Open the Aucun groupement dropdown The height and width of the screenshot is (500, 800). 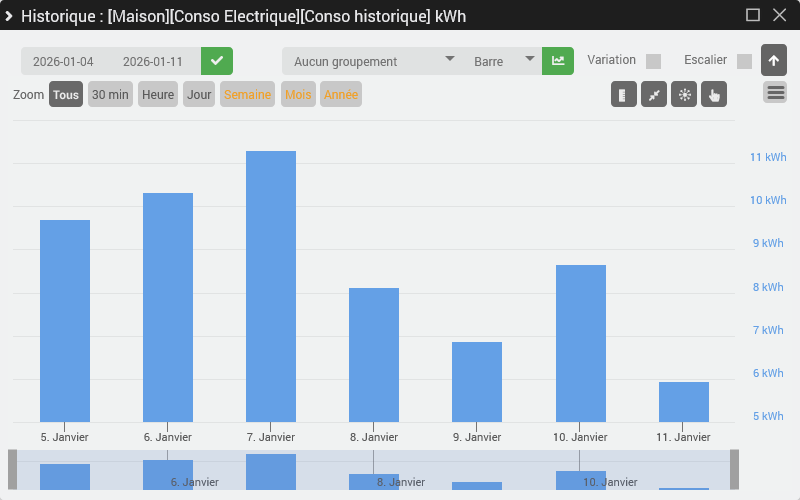372,61
